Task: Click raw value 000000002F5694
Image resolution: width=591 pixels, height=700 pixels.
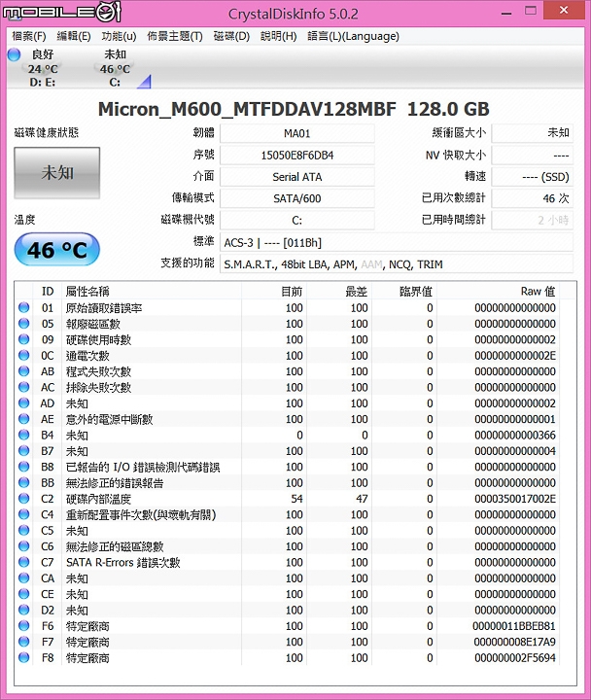Action: (515, 658)
